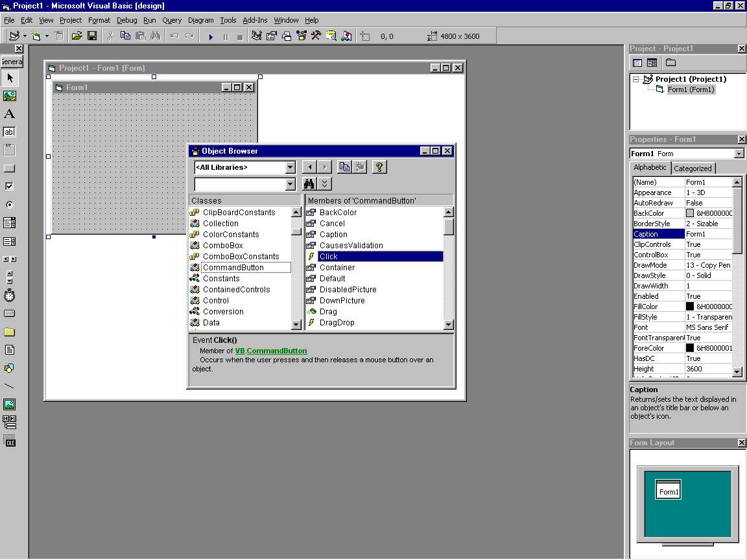This screenshot has height=560, width=747.
Task: Select the OptionButton tool in toolbox
Action: 10,204
